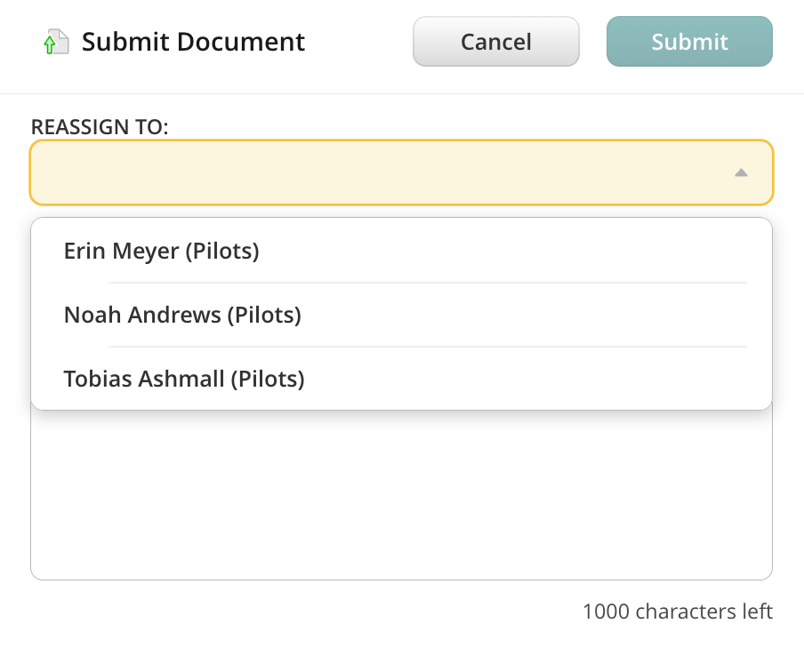Click the divider between Noah and Tobias

(x=427, y=347)
